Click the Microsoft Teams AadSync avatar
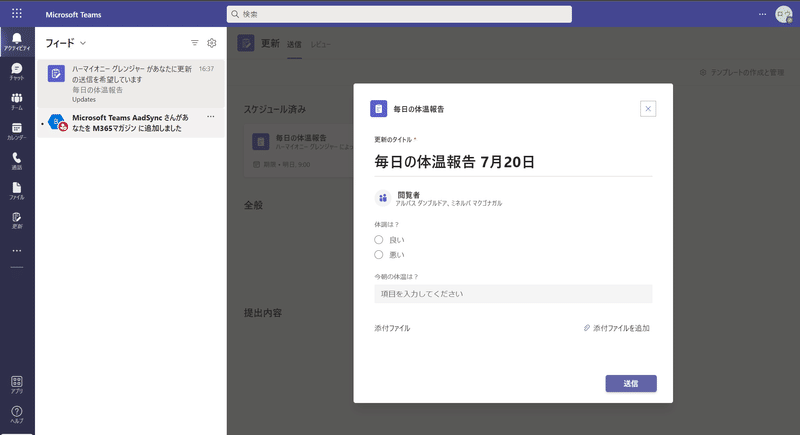800x435 pixels. [57, 122]
